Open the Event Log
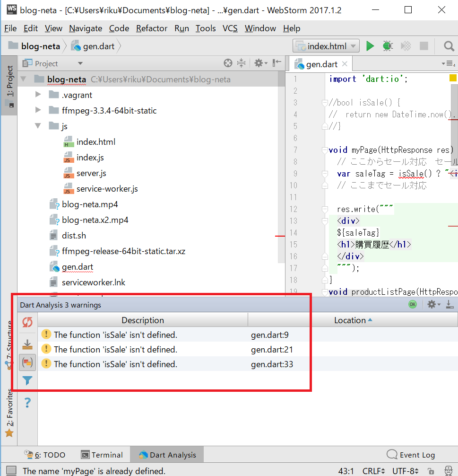 click(411, 455)
